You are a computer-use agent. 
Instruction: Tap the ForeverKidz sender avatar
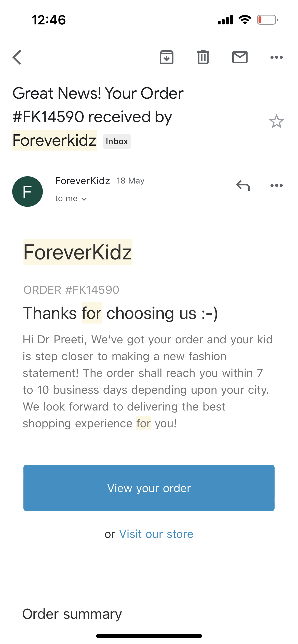coord(28,192)
